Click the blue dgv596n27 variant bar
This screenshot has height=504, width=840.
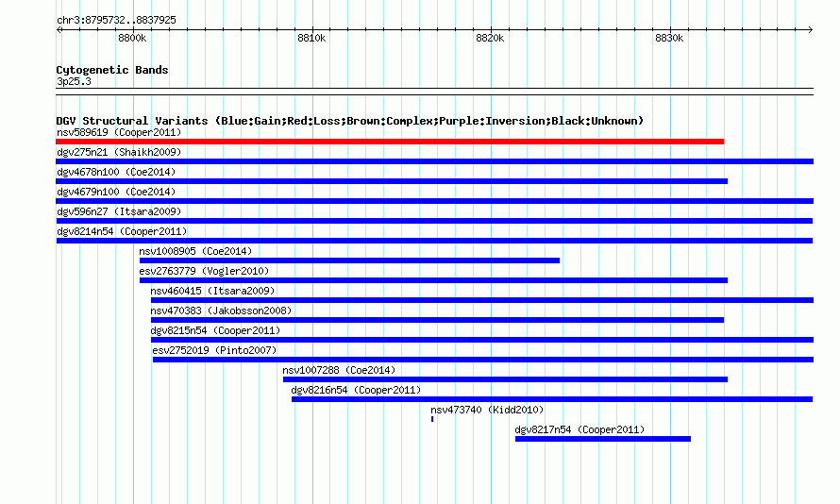pyautogui.click(x=434, y=221)
